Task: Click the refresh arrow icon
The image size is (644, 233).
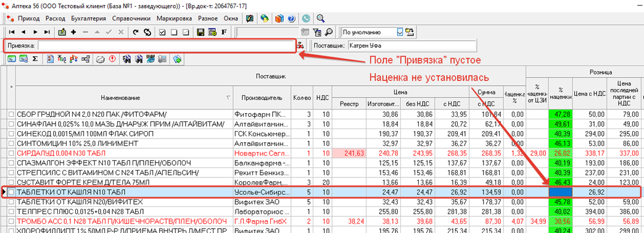Action: pyautogui.click(x=136, y=32)
